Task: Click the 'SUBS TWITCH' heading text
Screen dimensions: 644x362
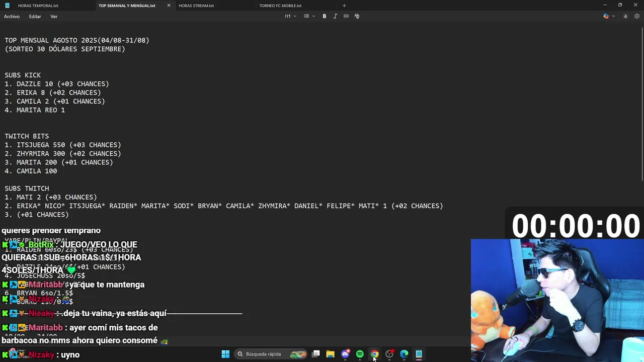Action: (x=27, y=189)
